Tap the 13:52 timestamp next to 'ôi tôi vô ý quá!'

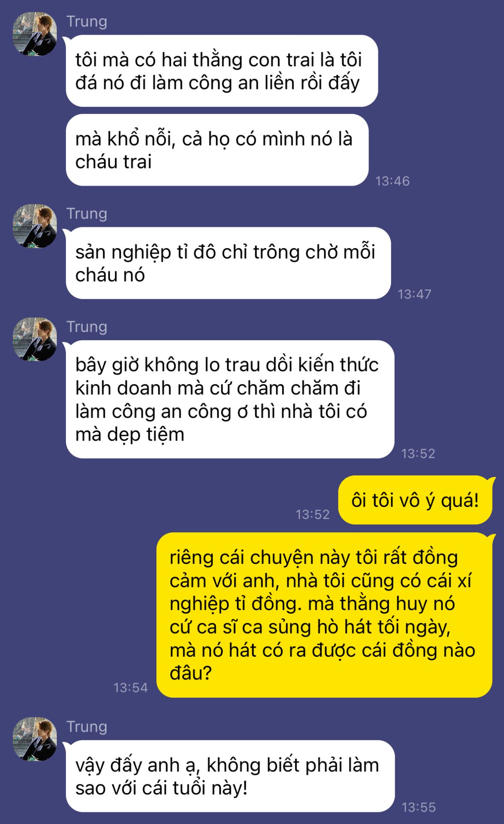pos(312,514)
